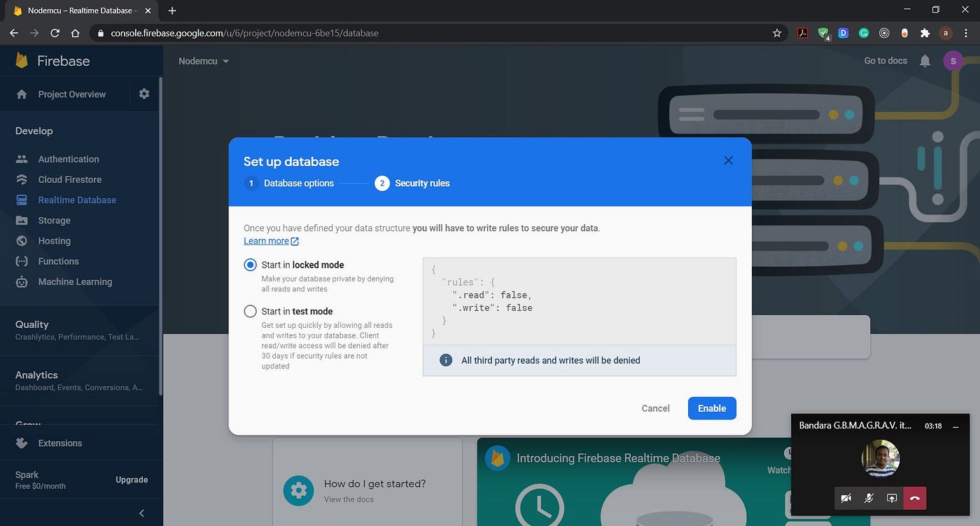980x526 pixels.
Task: Open Chrome profile avatar
Action: (x=946, y=33)
